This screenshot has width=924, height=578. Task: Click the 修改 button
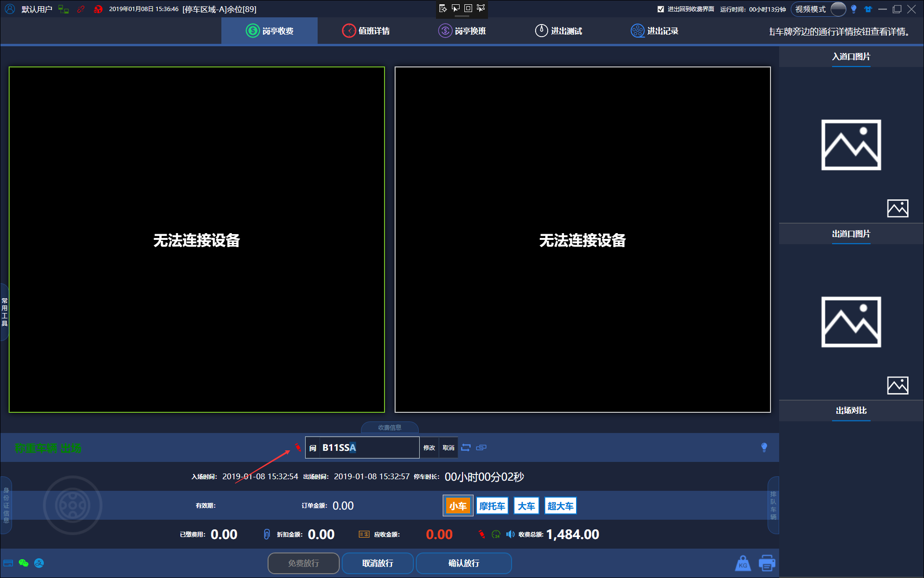(x=429, y=447)
